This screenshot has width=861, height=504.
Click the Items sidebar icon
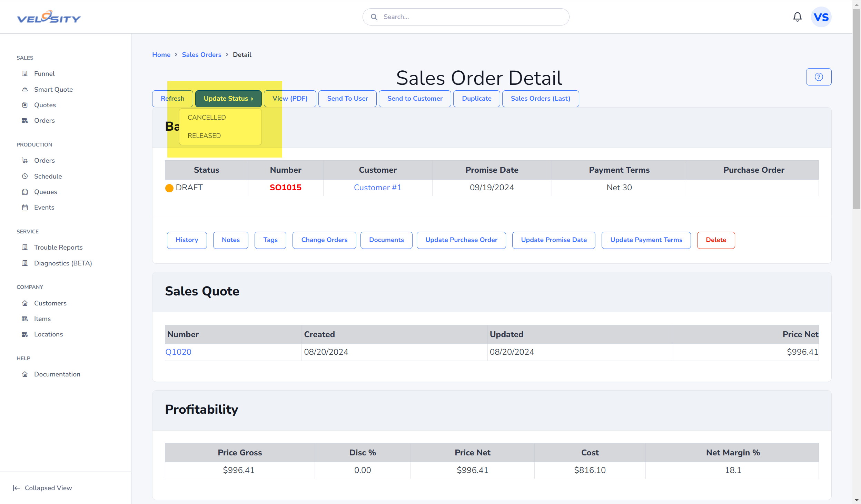(25, 319)
